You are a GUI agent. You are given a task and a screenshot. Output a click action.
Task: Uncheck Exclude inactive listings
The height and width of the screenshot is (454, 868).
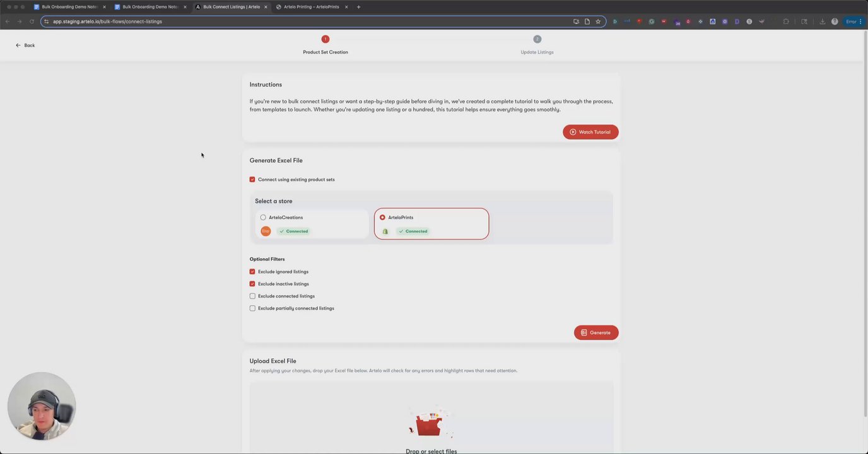pos(252,284)
